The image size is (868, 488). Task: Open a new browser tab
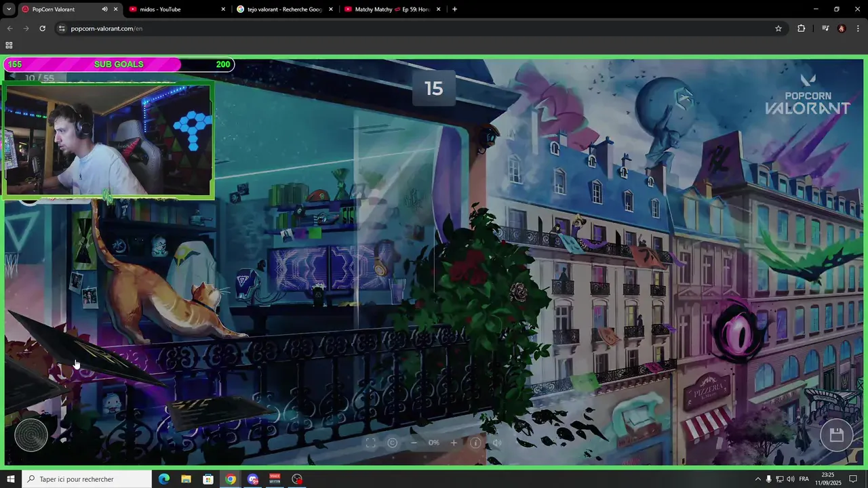click(x=454, y=9)
